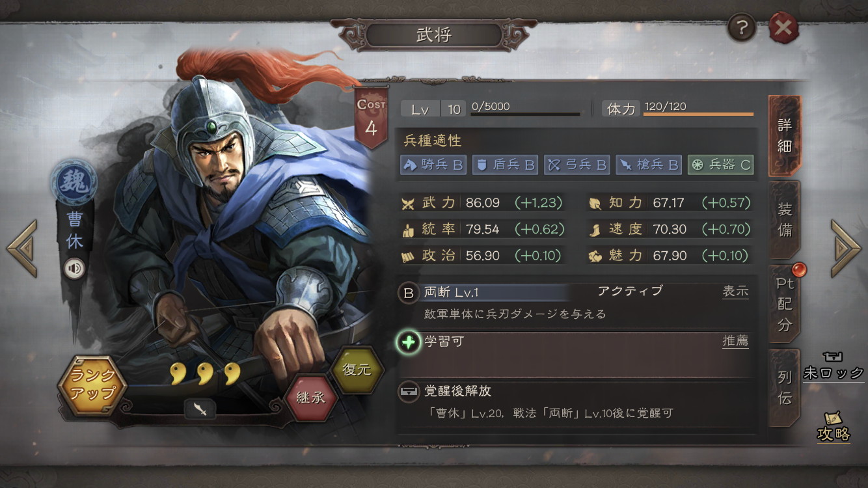The image size is (868, 488).
Task: Open the help question mark icon
Action: pyautogui.click(x=741, y=27)
